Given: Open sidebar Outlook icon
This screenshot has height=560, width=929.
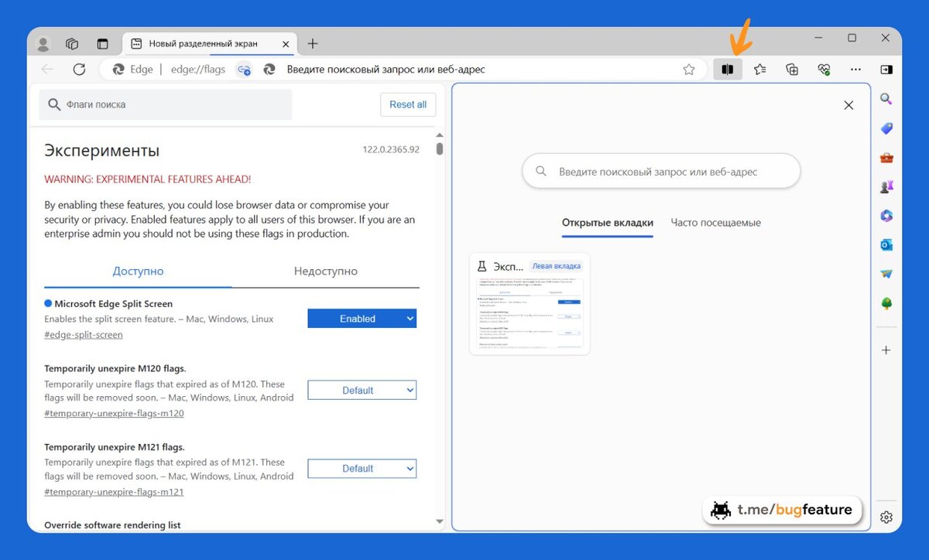Looking at the screenshot, I should tap(886, 245).
